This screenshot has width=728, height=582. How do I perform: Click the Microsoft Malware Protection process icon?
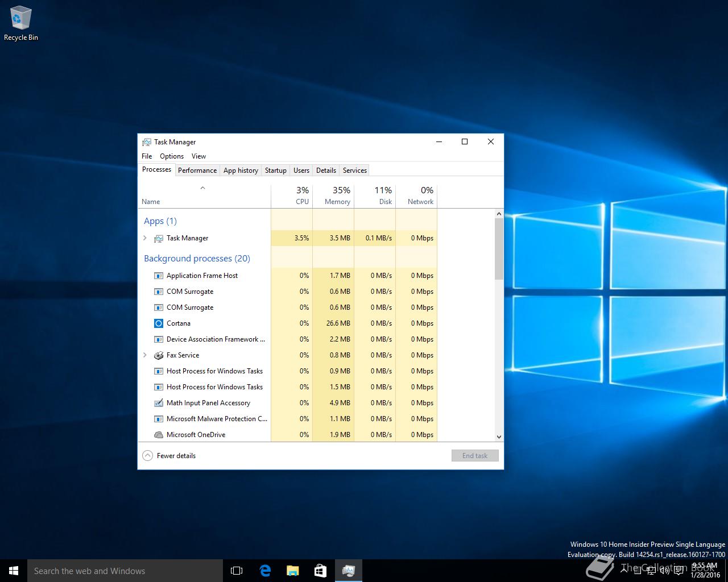(x=159, y=419)
